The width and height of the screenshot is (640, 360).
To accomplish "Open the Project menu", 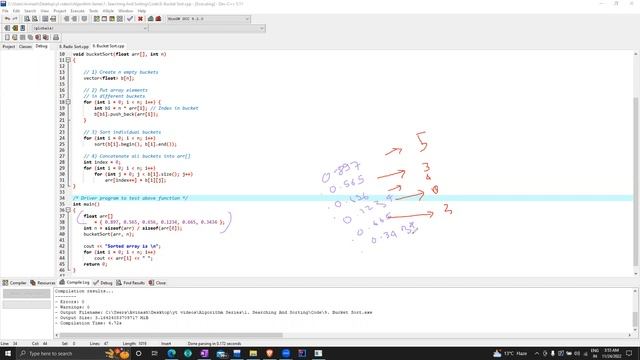I will point(60,11).
